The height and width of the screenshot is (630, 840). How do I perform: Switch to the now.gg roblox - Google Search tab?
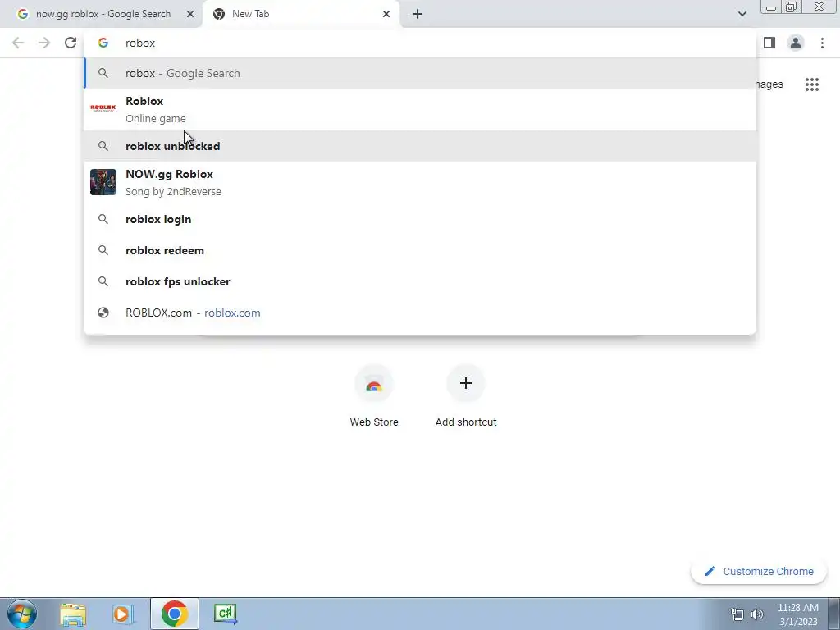(102, 14)
